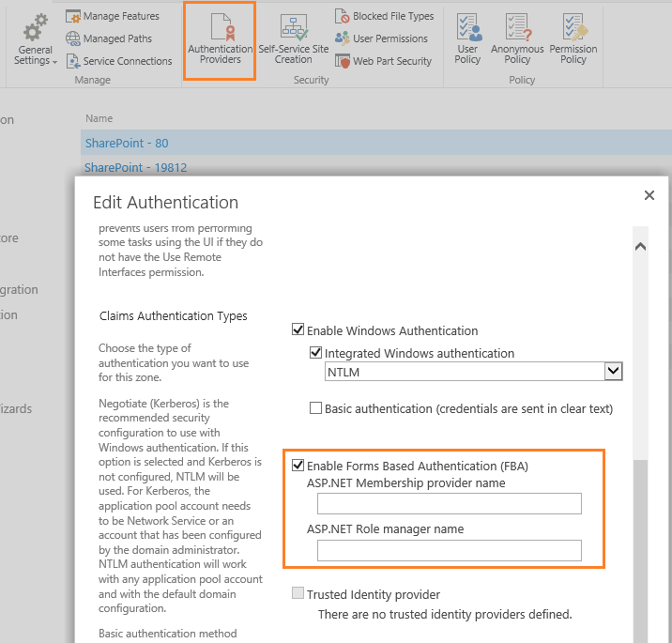Screen dimensions: 672x643
Task: Enable Basic authentication checkbox
Action: pyautogui.click(x=316, y=407)
